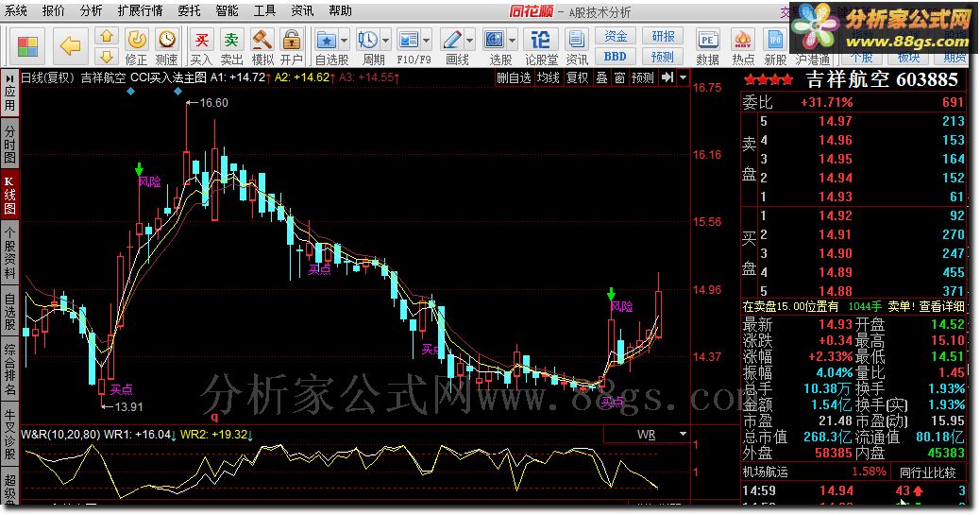Open 自选股 star folder icon
Image resolution: width=980 pixels, height=515 pixels.
click(x=327, y=40)
